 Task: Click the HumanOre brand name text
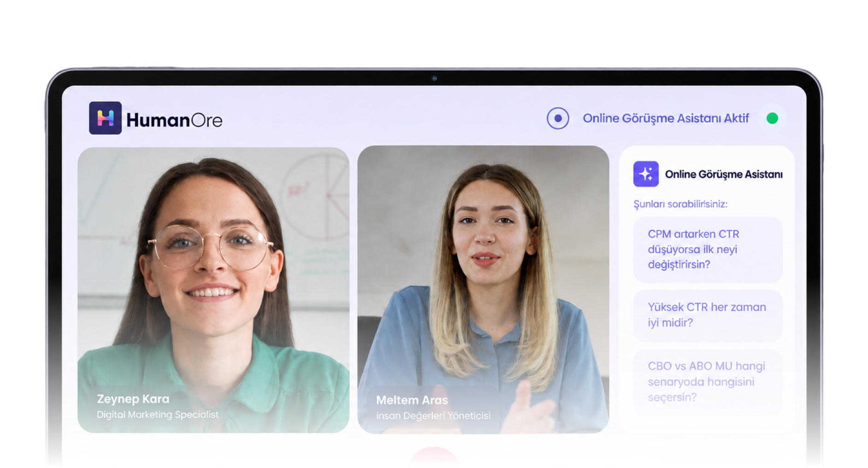point(174,120)
